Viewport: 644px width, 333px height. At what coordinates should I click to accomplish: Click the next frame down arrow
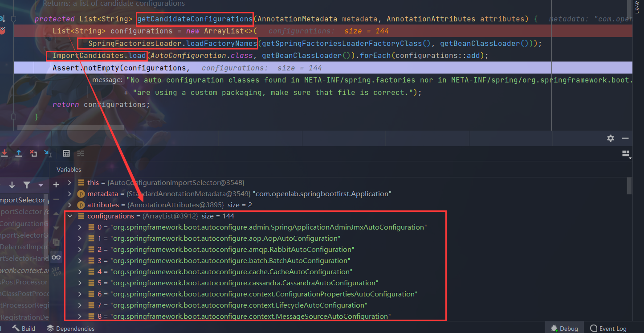pos(12,185)
